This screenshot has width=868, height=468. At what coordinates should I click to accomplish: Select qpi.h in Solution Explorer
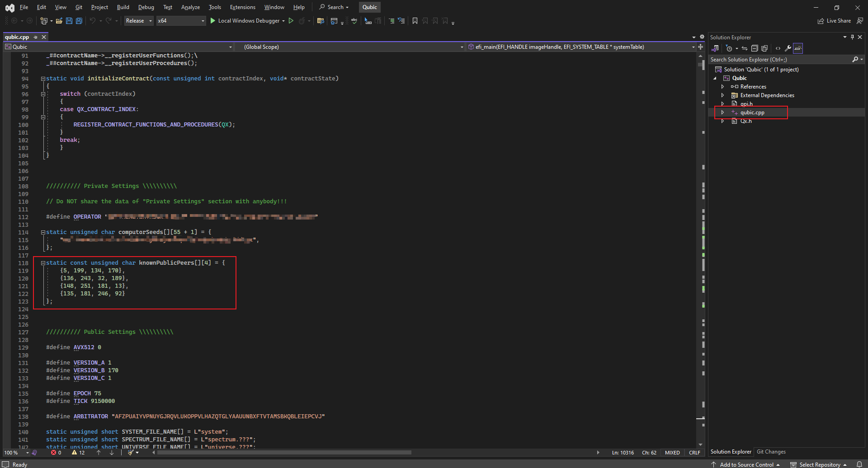(746, 104)
